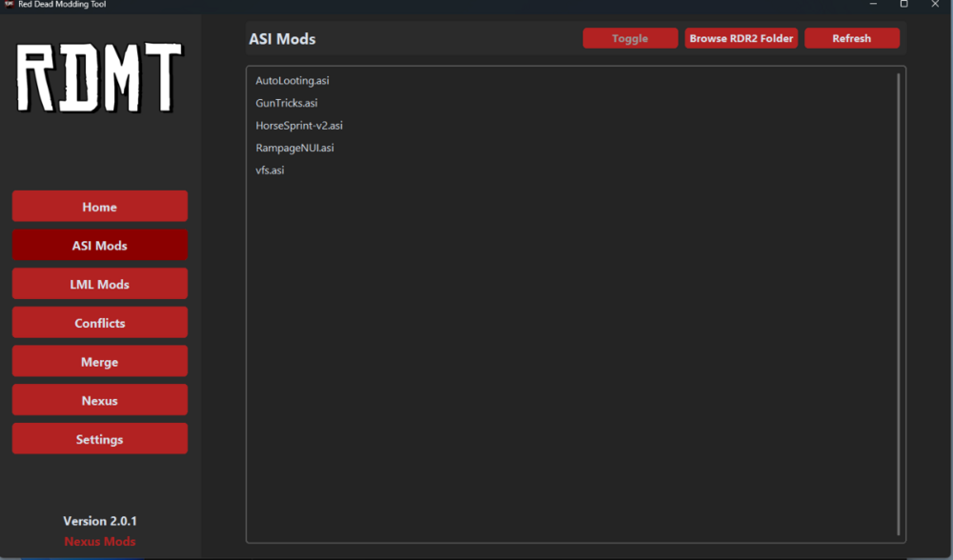Click the mod list vertical scrollbar
Viewport: 953px width, 560px height.
tap(898, 303)
